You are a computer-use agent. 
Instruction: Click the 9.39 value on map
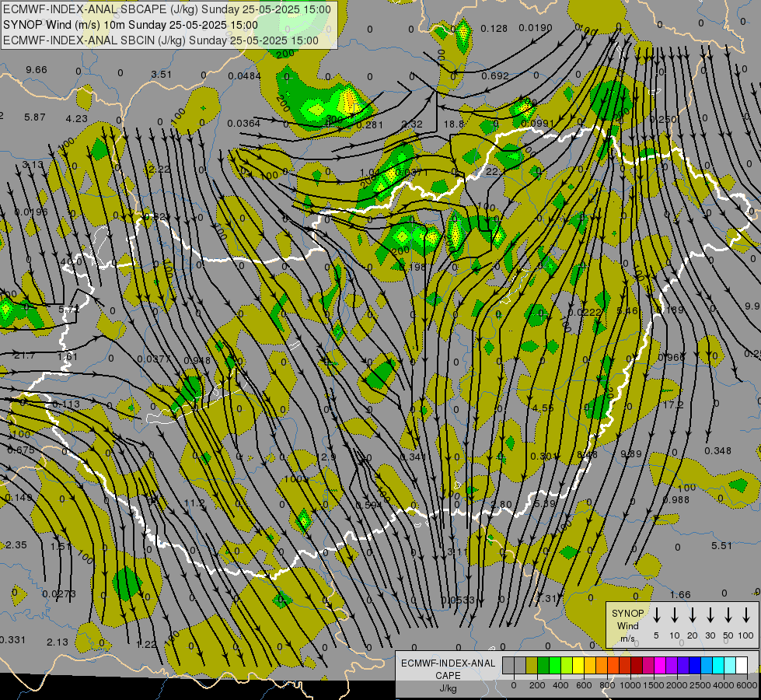pos(631,453)
